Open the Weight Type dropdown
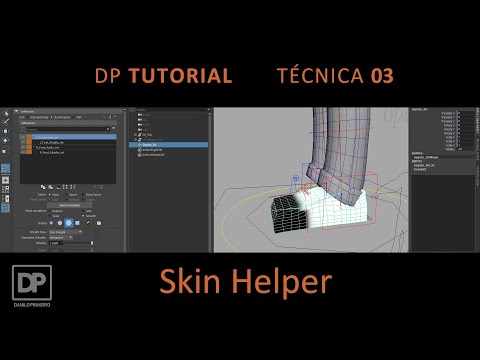 pos(65,232)
